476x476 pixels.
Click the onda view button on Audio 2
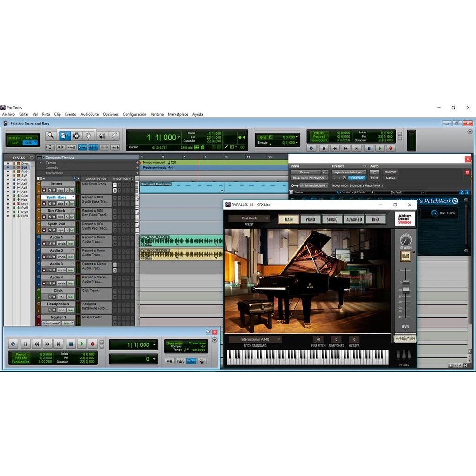click(x=62, y=257)
